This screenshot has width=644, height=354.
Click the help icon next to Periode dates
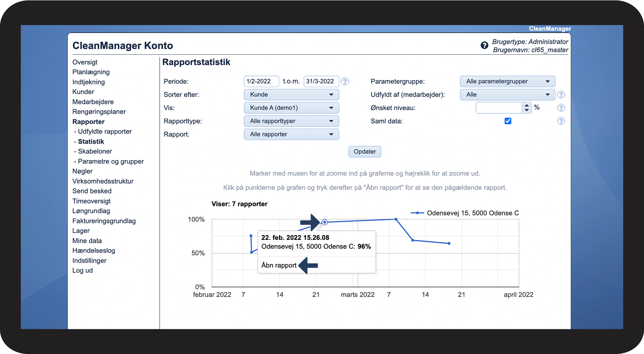(x=345, y=81)
